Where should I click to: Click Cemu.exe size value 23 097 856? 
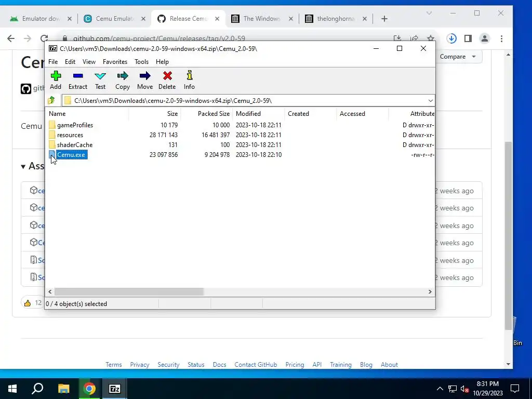pyautogui.click(x=164, y=155)
